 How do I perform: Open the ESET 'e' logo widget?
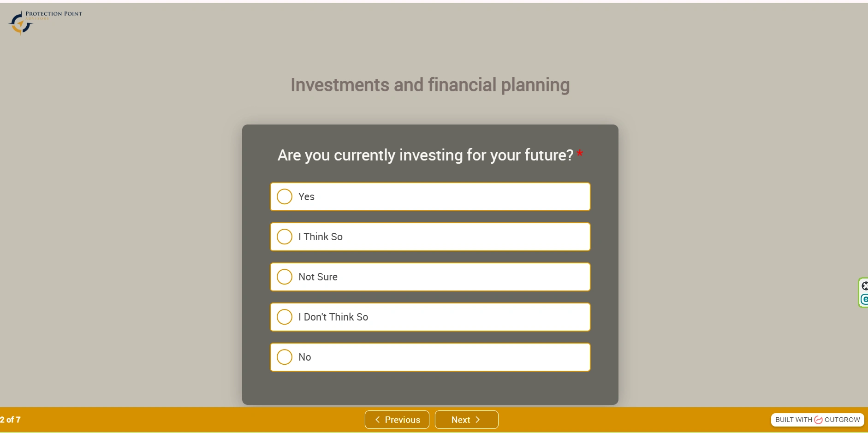(865, 299)
